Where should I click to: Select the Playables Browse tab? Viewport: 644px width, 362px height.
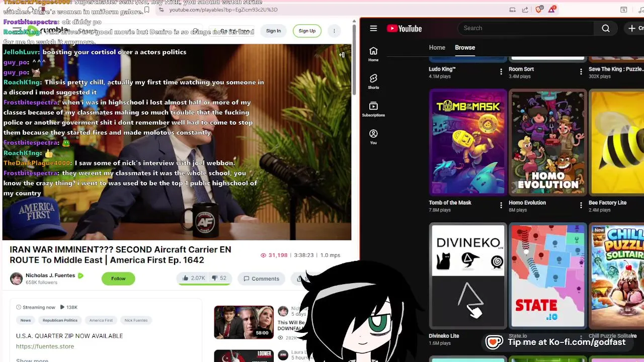coord(465,47)
